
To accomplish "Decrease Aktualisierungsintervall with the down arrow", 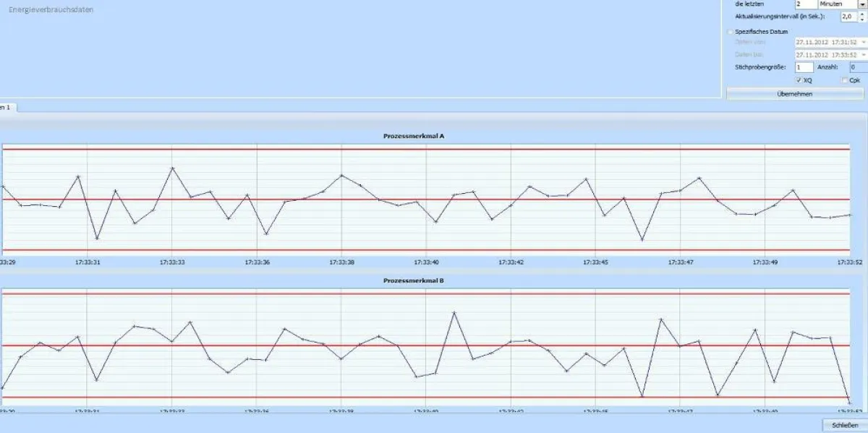I will (x=861, y=19).
